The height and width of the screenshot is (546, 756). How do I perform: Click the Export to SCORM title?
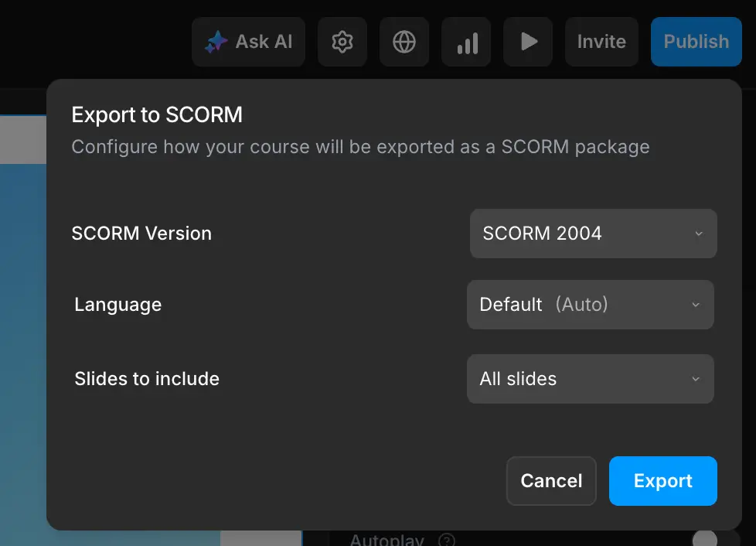(x=157, y=115)
